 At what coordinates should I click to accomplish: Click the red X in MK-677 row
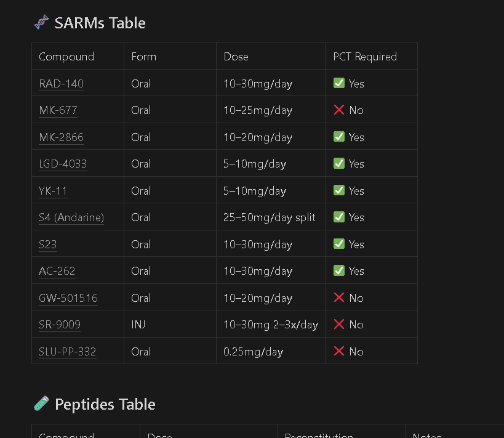339,110
